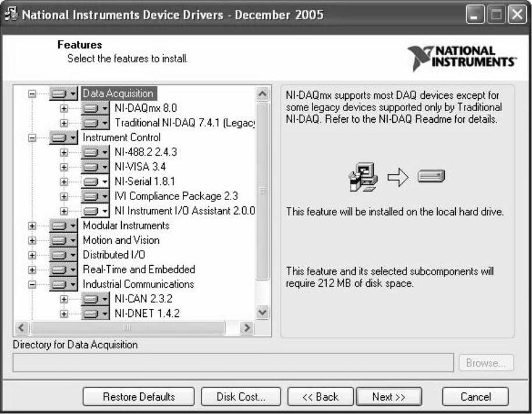Select NI Instrument I/O Assistant 2.0.0 label

point(185,210)
